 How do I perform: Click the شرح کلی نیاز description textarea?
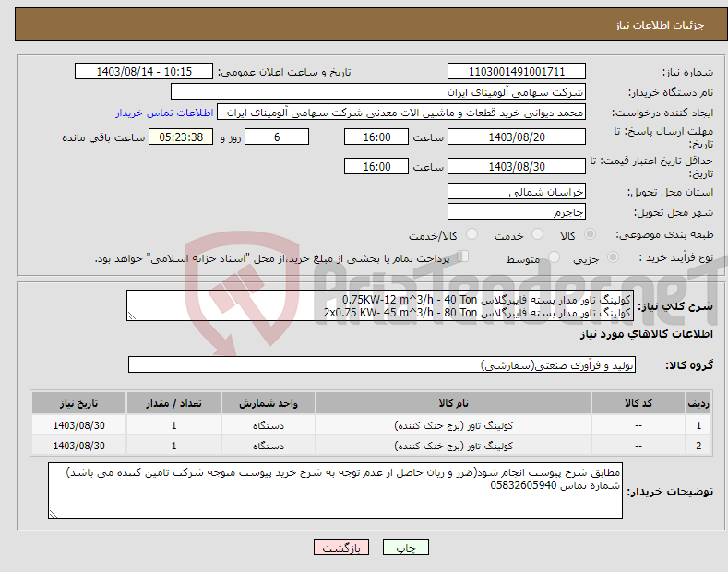tap(380, 305)
